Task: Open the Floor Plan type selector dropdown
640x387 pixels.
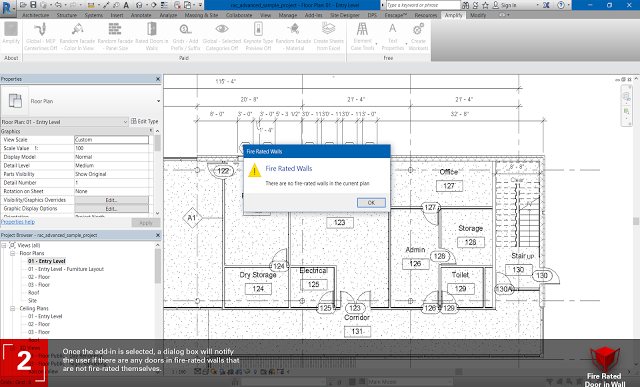Action: coord(158,101)
